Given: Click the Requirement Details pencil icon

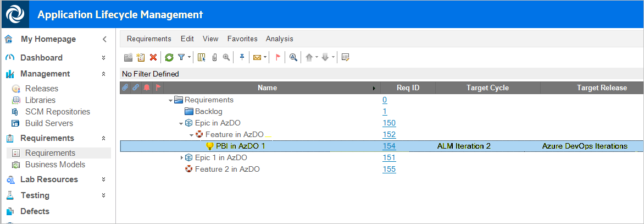Looking at the screenshot, I should [x=346, y=58].
